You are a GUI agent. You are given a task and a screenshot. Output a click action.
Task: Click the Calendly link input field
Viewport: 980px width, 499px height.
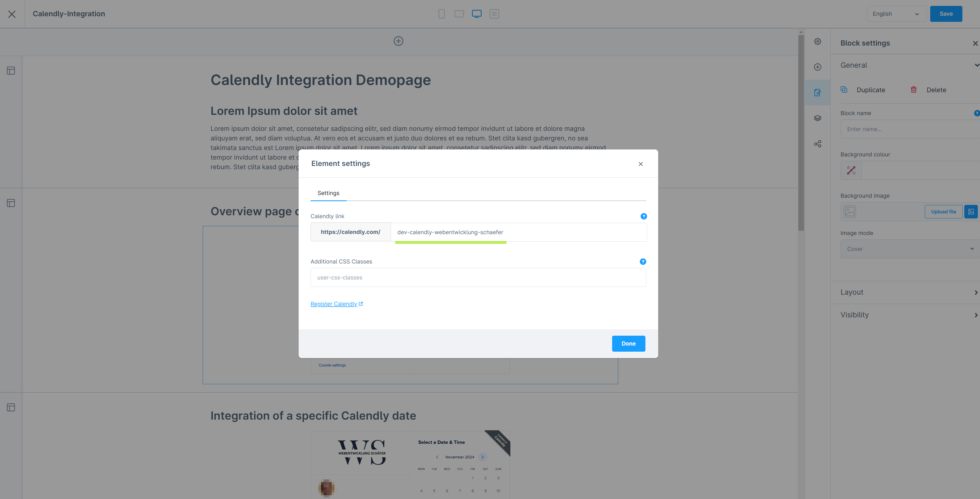point(519,232)
